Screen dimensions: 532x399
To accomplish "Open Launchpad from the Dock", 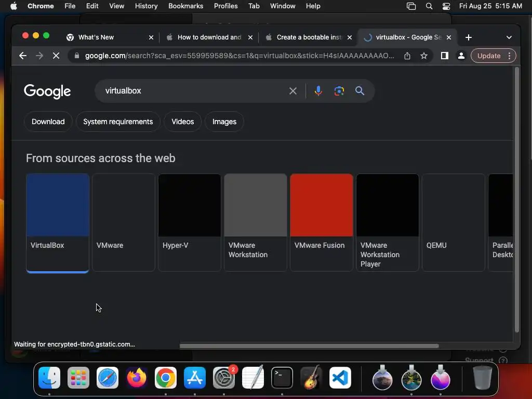I will [x=78, y=378].
